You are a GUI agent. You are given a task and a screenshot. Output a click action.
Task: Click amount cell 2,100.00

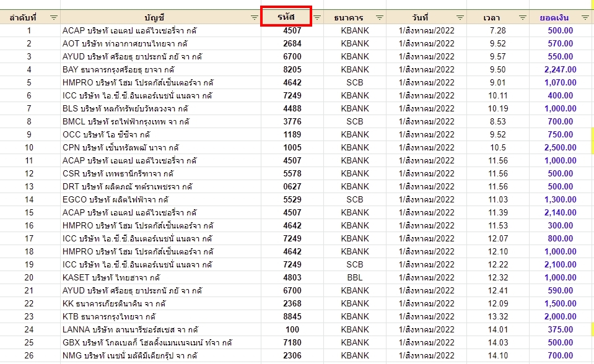[561, 265]
